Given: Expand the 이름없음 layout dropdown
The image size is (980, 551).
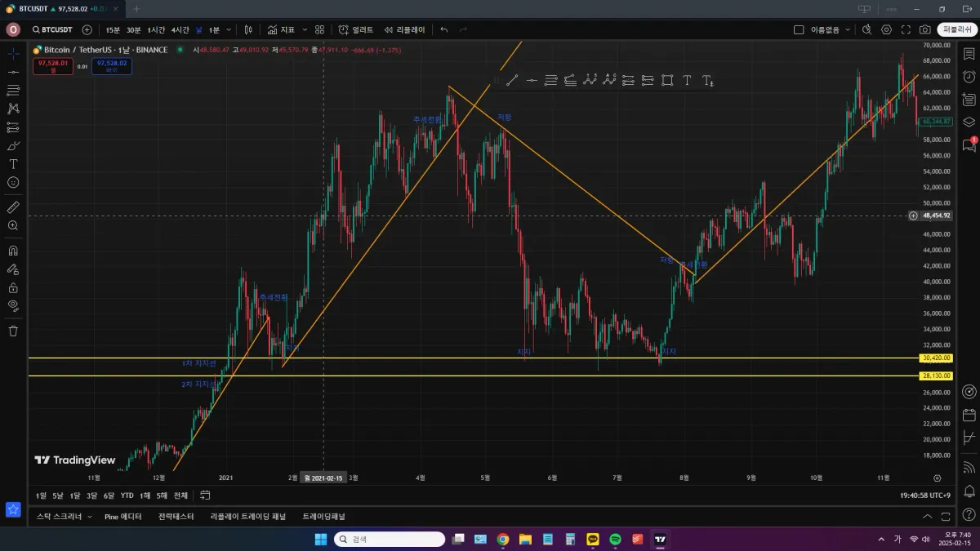Looking at the screenshot, I should (848, 29).
